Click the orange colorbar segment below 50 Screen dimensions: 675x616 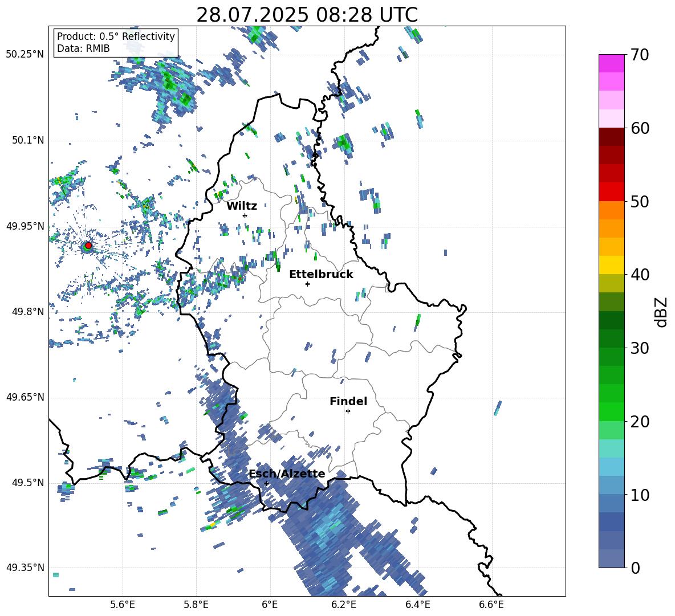click(x=611, y=210)
